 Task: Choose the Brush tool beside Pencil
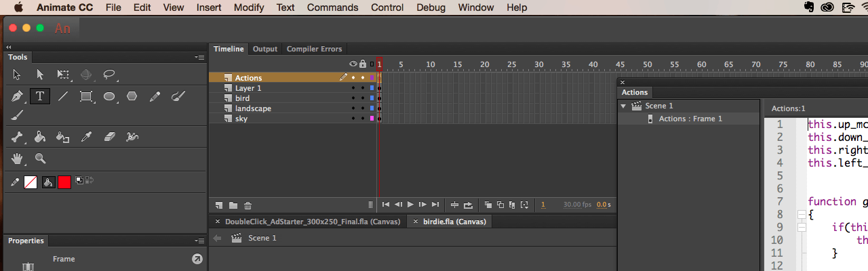point(178,97)
